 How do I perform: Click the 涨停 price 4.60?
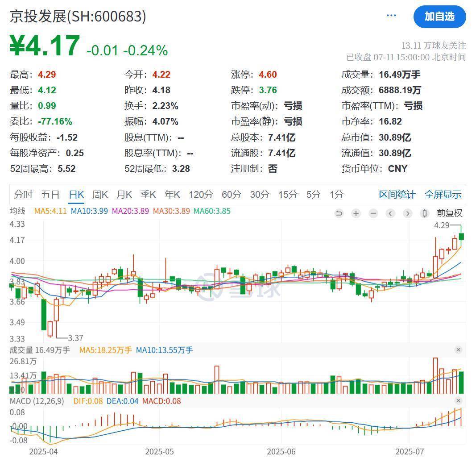[268, 75]
